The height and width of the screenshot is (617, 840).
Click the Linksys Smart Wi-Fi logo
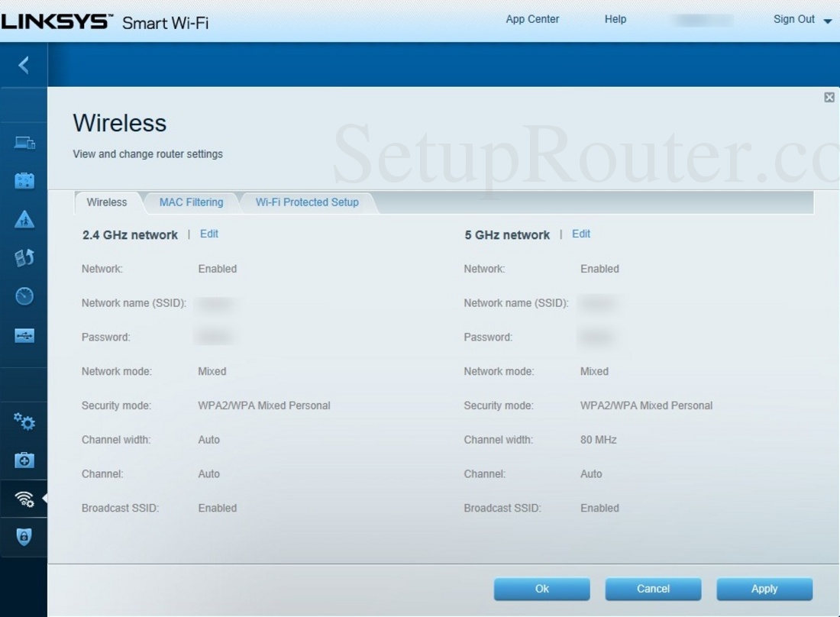point(105,22)
